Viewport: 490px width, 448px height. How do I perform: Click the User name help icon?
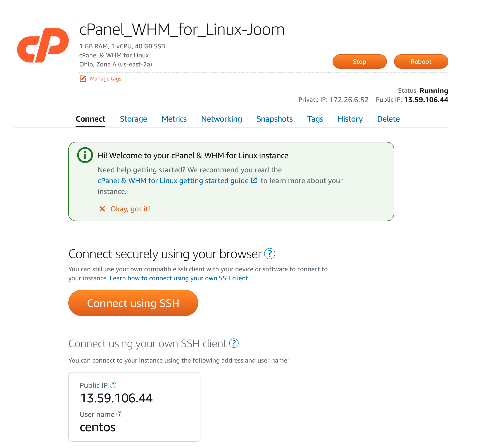point(119,414)
